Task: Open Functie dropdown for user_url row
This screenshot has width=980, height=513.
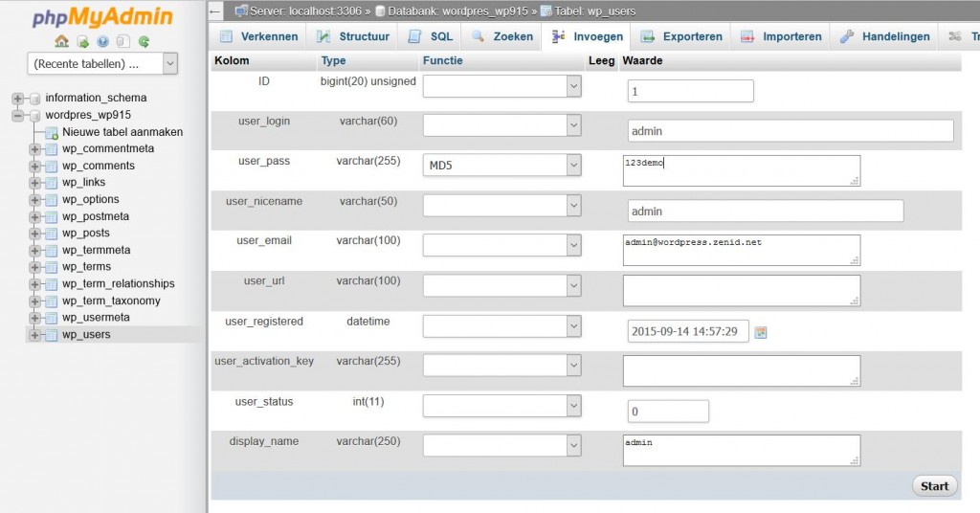Action: 501,285
